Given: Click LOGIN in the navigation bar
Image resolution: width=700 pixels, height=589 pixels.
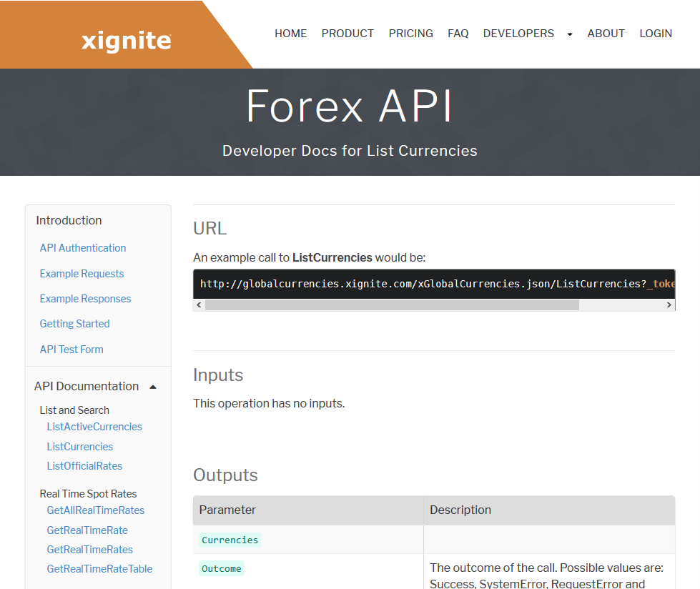Looking at the screenshot, I should pyautogui.click(x=656, y=34).
